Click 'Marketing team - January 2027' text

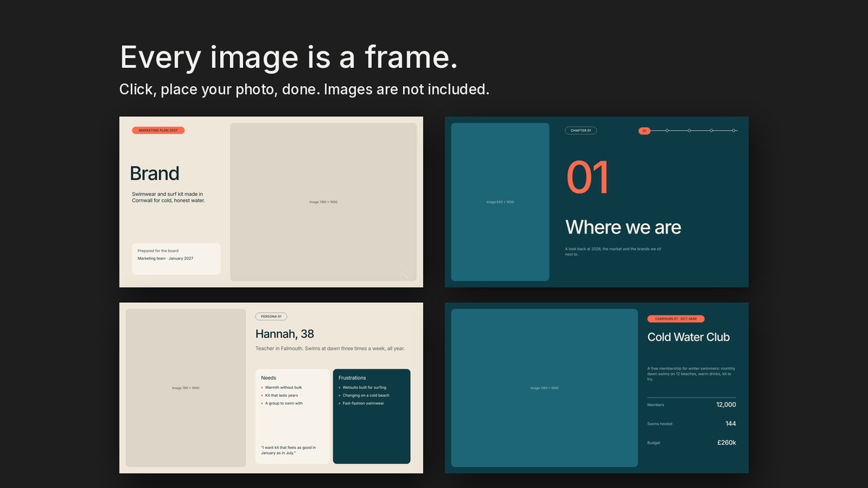(166, 258)
